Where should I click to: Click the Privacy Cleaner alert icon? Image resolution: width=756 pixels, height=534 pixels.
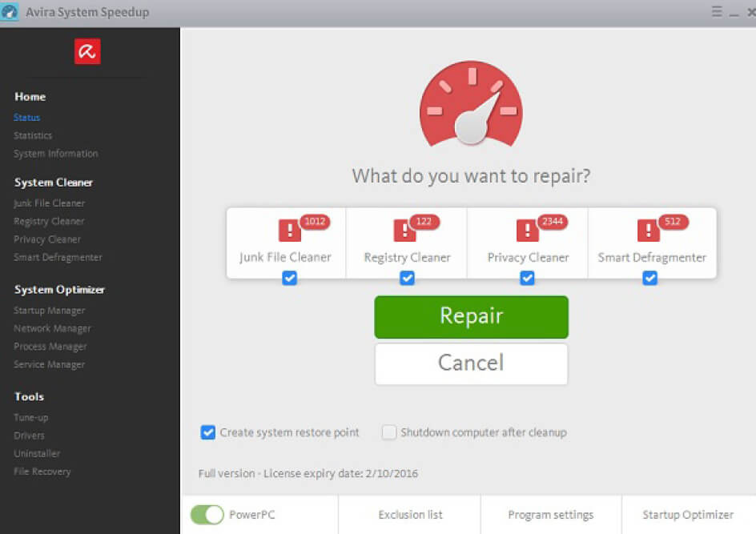pyautogui.click(x=528, y=231)
